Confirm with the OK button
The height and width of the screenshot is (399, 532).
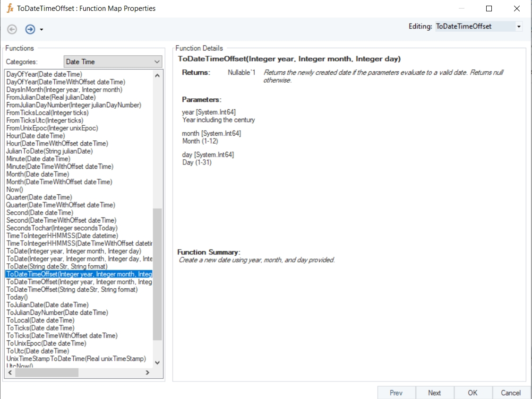tap(472, 393)
